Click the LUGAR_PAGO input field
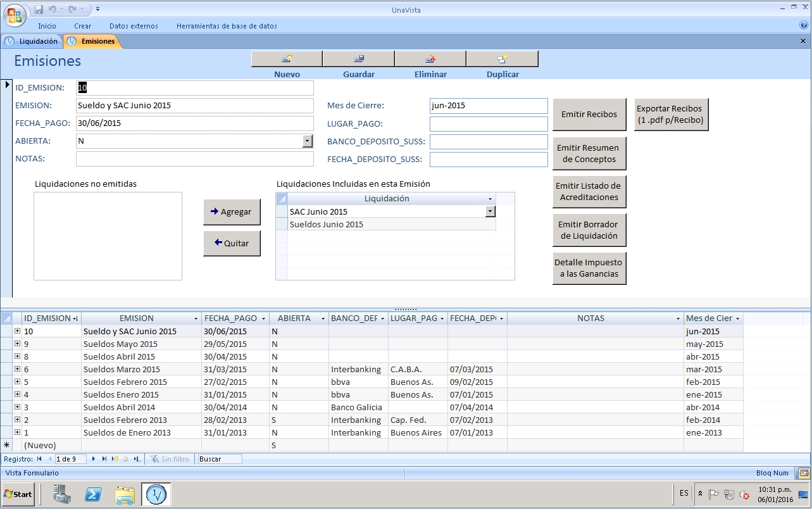Viewport: 812px width, 509px height. [x=488, y=124]
